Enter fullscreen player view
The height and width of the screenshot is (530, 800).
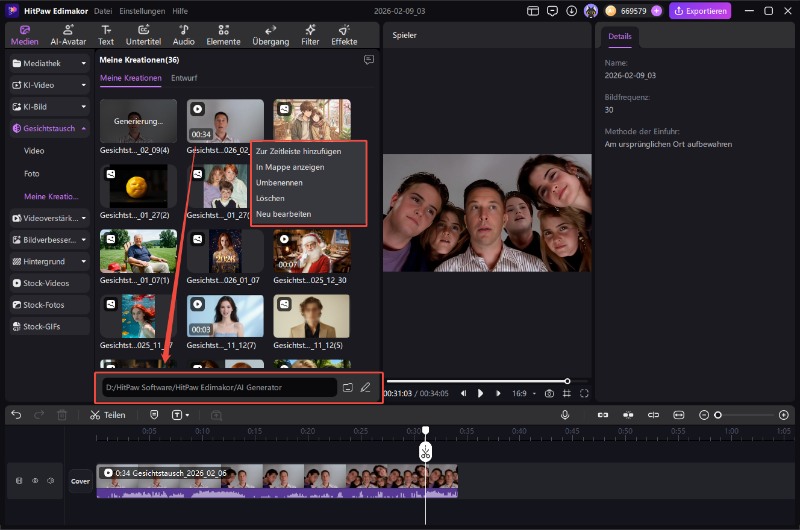pos(584,393)
